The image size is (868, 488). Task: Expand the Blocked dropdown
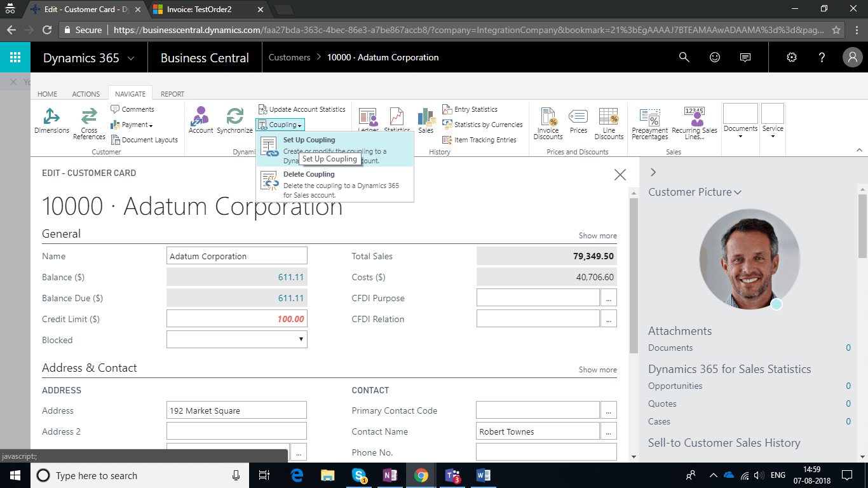(301, 340)
